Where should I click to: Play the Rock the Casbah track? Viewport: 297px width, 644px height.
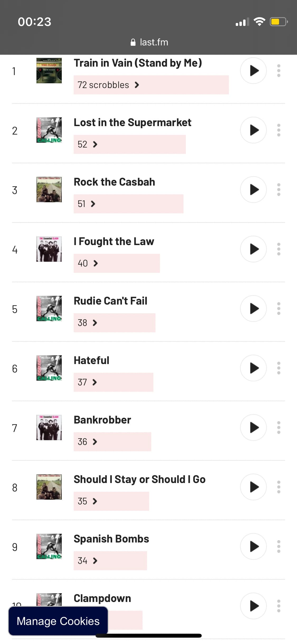click(253, 190)
